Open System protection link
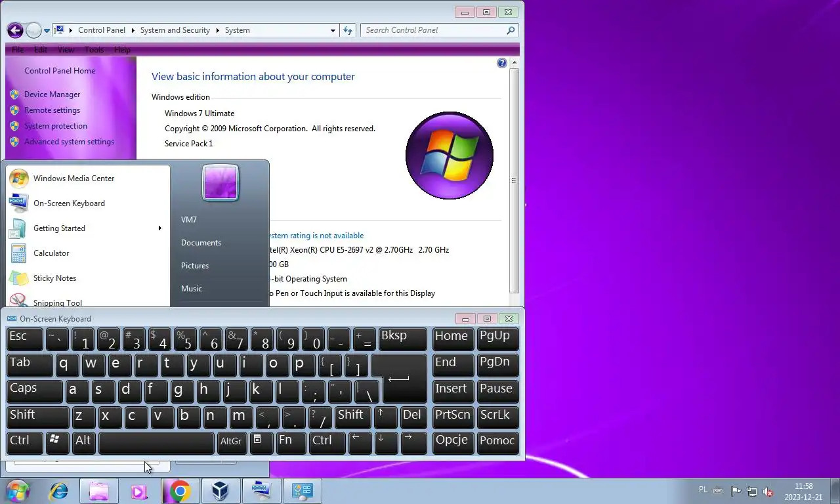 pyautogui.click(x=56, y=126)
